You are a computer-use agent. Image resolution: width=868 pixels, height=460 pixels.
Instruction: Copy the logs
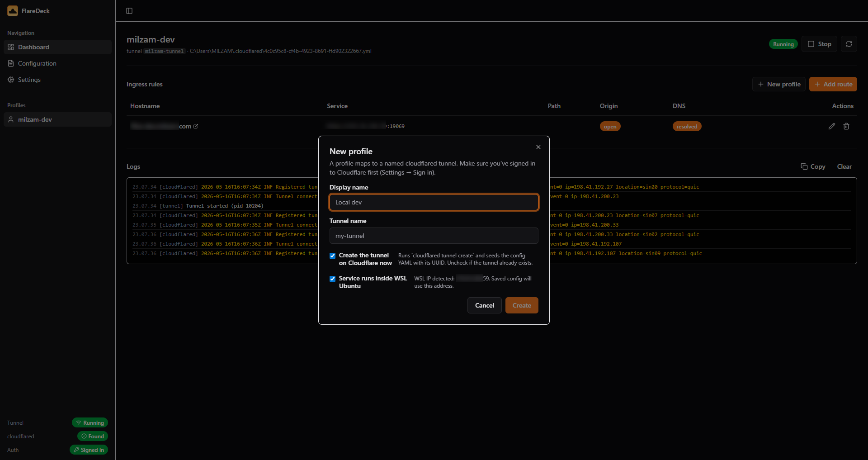[x=813, y=166]
